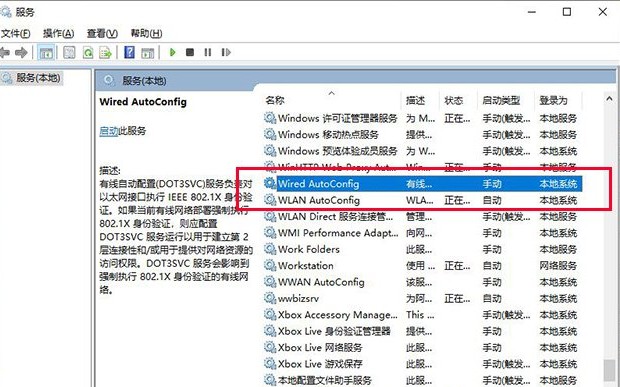Image resolution: width=620 pixels, height=387 pixels.
Task: Click gear icon of 本地配置文件助手服务 row
Action: pyautogui.click(x=270, y=380)
